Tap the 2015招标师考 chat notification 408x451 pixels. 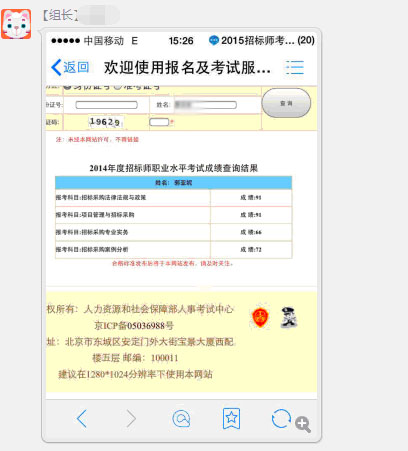pyautogui.click(x=262, y=40)
